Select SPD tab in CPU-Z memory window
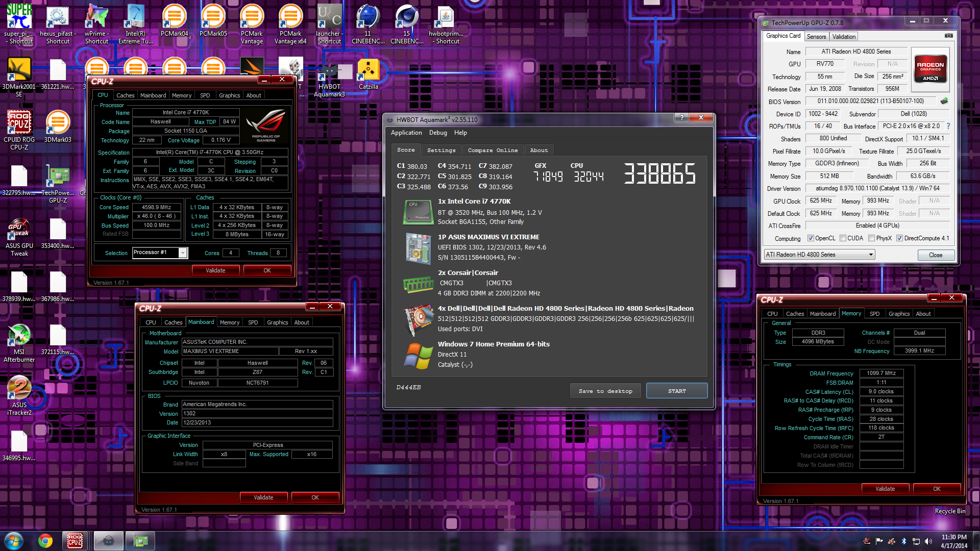 point(874,314)
